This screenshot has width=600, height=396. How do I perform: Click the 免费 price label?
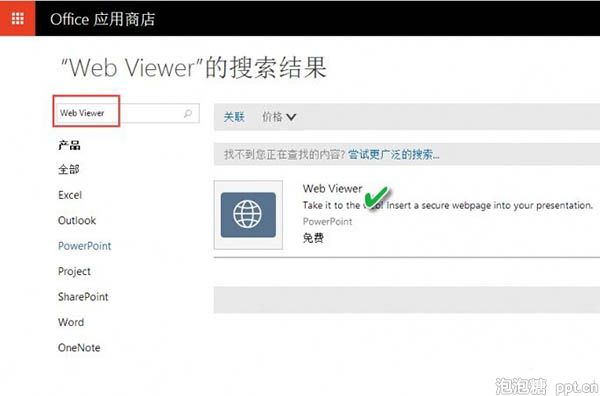[x=313, y=238]
